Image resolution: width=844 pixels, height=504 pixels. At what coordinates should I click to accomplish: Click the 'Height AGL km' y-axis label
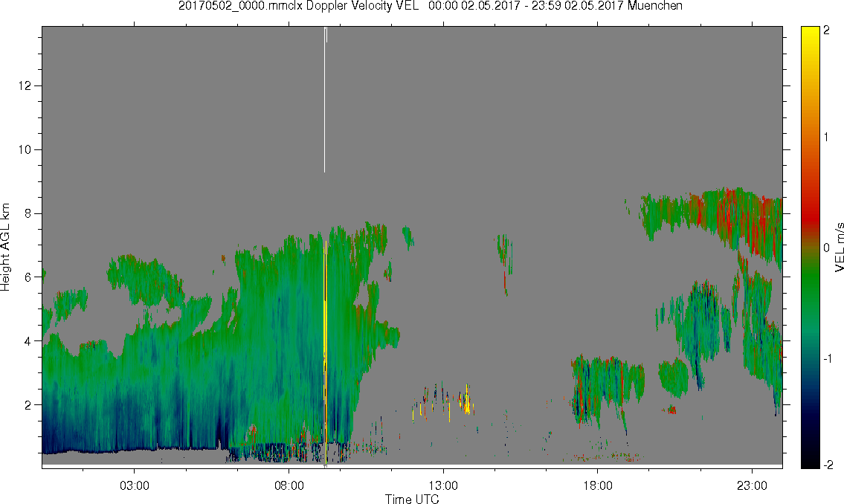pos(5,248)
